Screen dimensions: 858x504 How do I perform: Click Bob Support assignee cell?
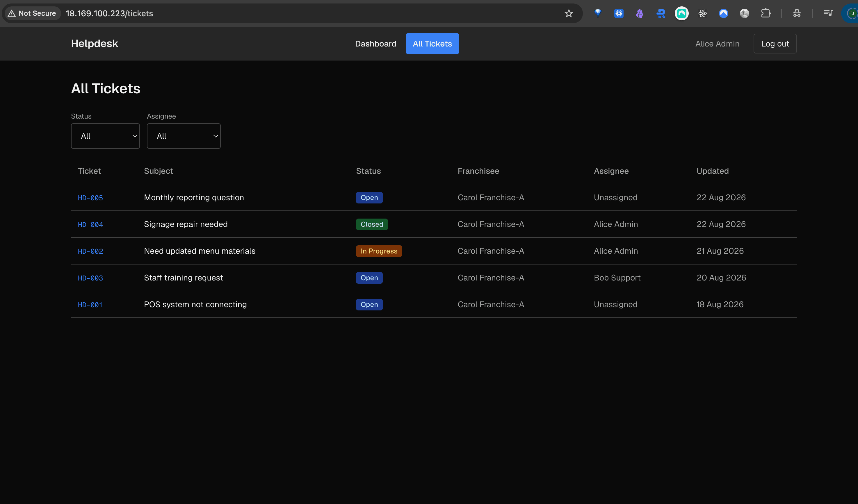pyautogui.click(x=617, y=278)
